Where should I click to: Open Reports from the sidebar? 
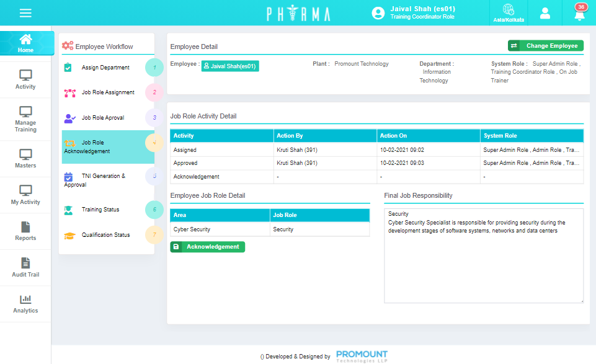[25, 231]
